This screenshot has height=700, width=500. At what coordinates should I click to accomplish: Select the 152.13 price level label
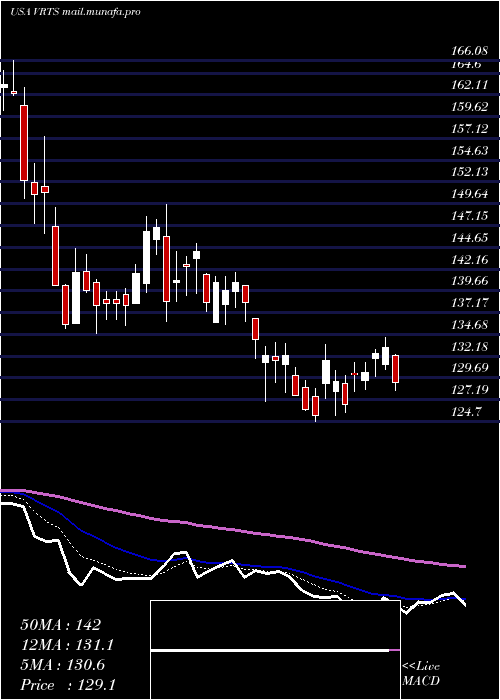coord(469,172)
